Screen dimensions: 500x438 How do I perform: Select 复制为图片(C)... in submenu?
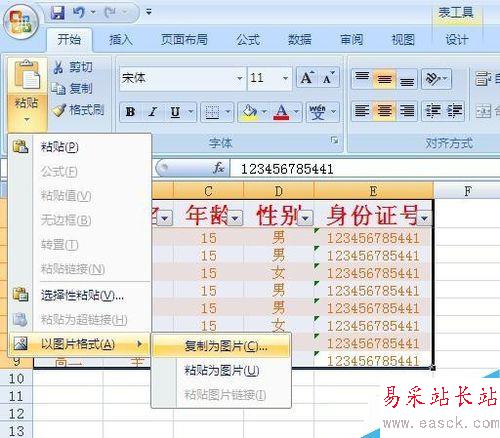[x=221, y=346]
